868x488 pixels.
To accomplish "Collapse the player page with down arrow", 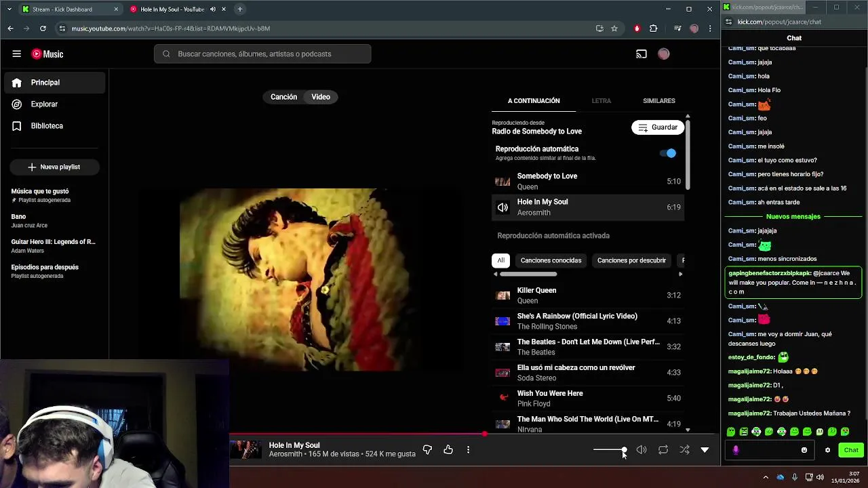I will coord(705,449).
